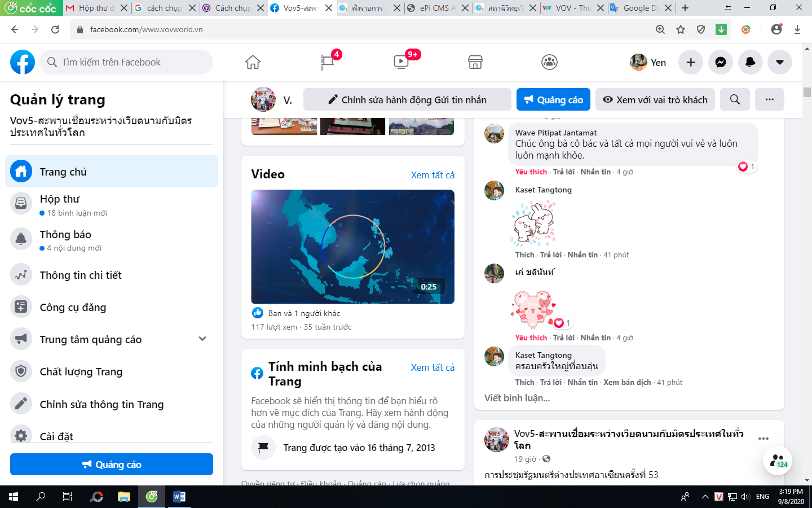Screen dimensions: 812x508
Task: Open the account dropdown arrow menu
Action: [x=779, y=62]
